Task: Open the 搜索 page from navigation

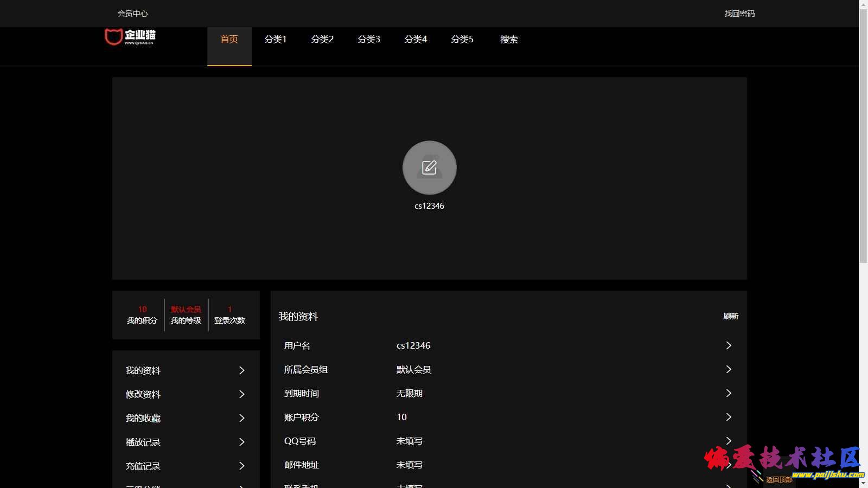Action: pos(509,40)
